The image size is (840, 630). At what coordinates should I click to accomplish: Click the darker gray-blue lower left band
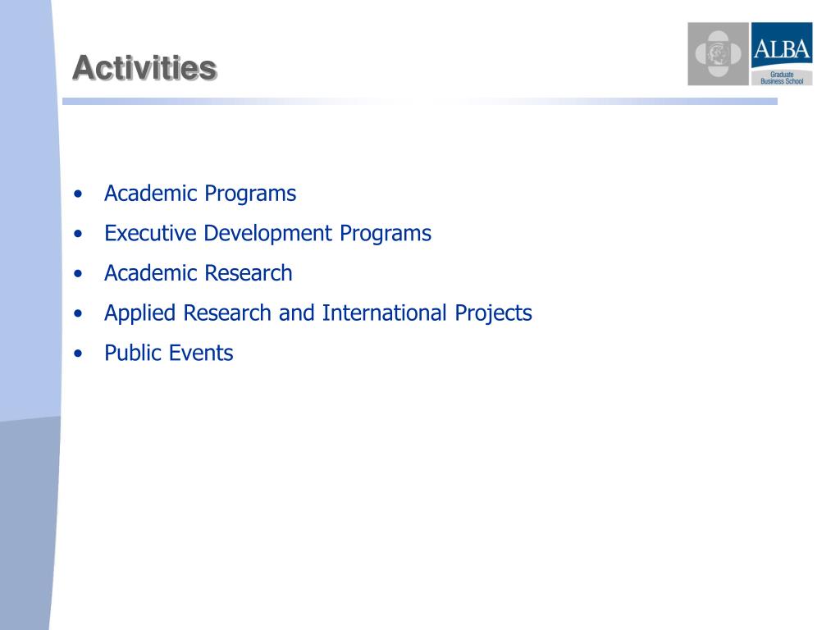[27, 525]
